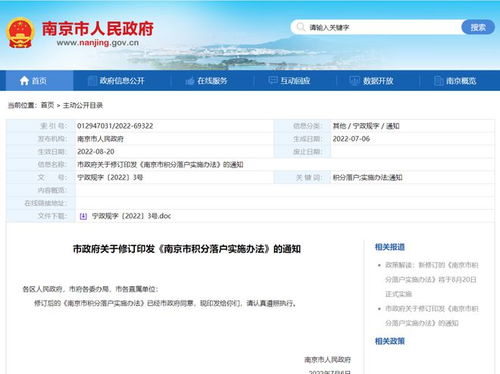Click the 相关报道 section heading
The image size is (500, 374).
390,247
